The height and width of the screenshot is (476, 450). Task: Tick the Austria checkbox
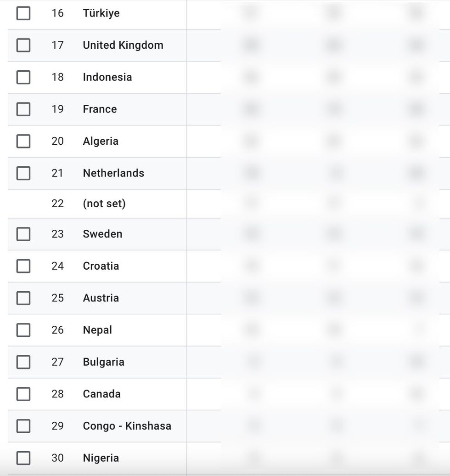23,298
